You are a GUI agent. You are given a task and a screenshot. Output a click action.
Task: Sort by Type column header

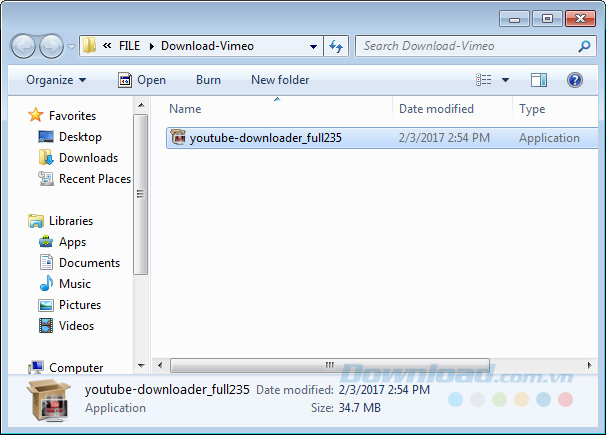click(532, 109)
